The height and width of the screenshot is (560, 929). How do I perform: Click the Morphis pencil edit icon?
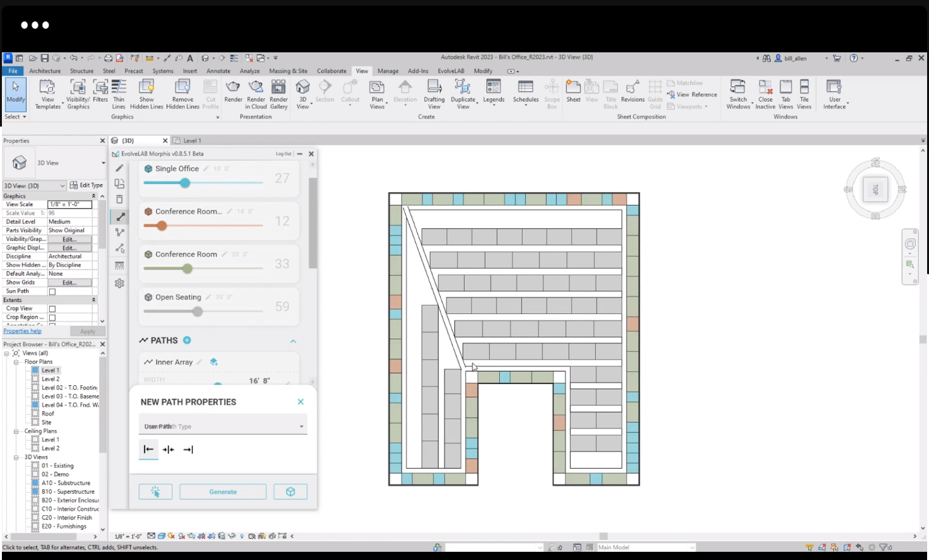pos(119,168)
